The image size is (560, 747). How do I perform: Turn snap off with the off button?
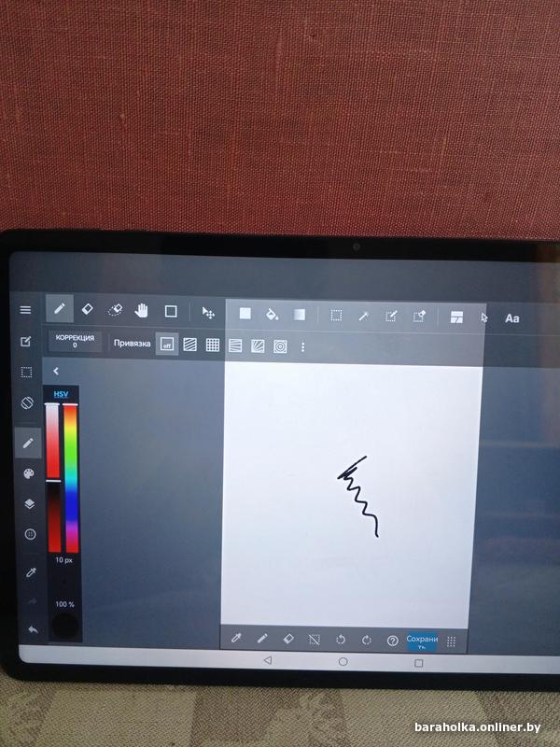167,344
